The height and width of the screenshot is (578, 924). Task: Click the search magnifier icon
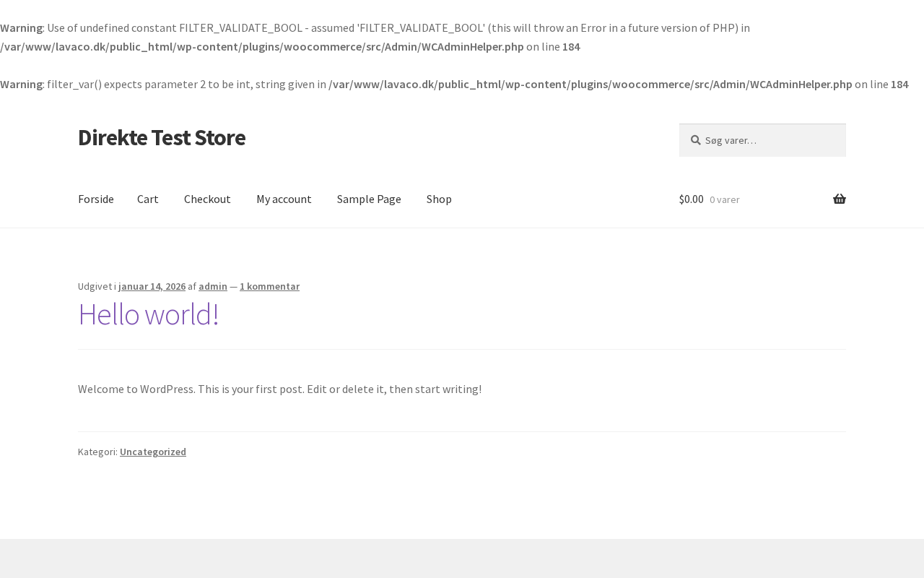click(x=696, y=140)
